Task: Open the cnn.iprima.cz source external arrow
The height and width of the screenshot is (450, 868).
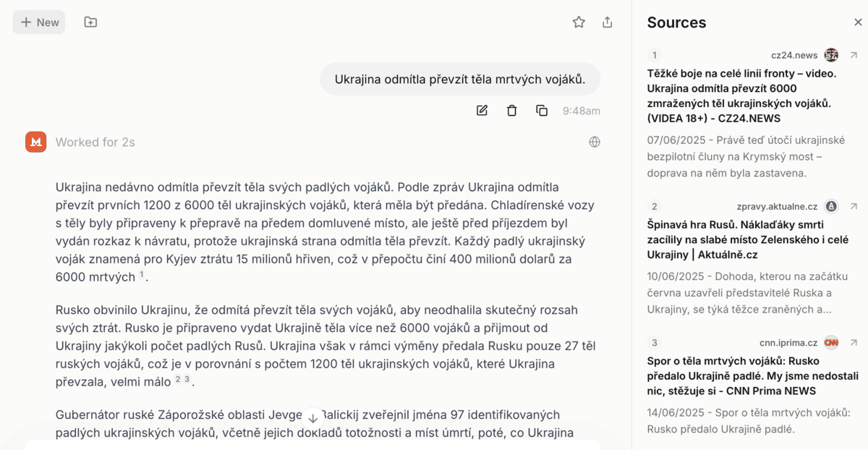Action: point(854,343)
